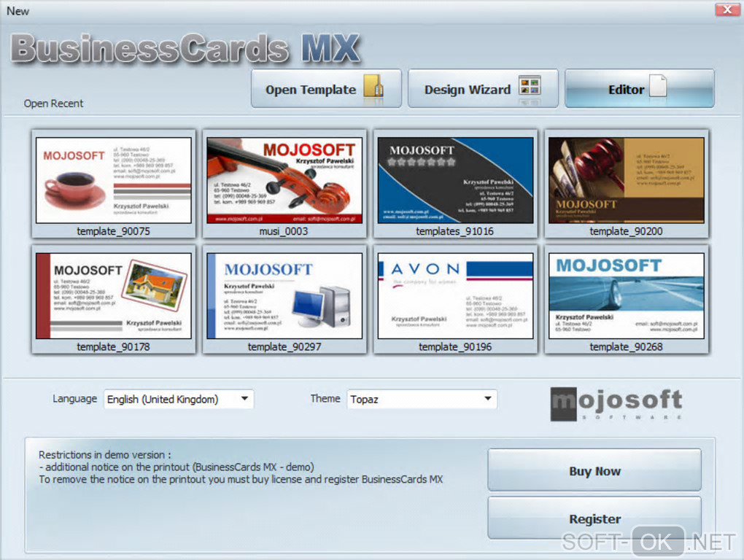The width and height of the screenshot is (744, 560).
Task: Click the Editor blank page icon
Action: click(x=658, y=86)
